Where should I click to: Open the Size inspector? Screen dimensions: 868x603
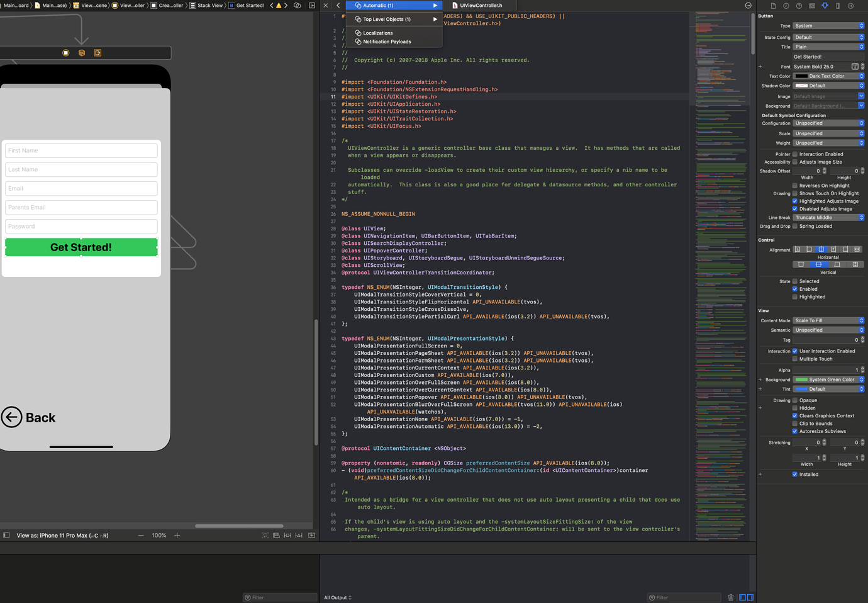[x=837, y=6]
